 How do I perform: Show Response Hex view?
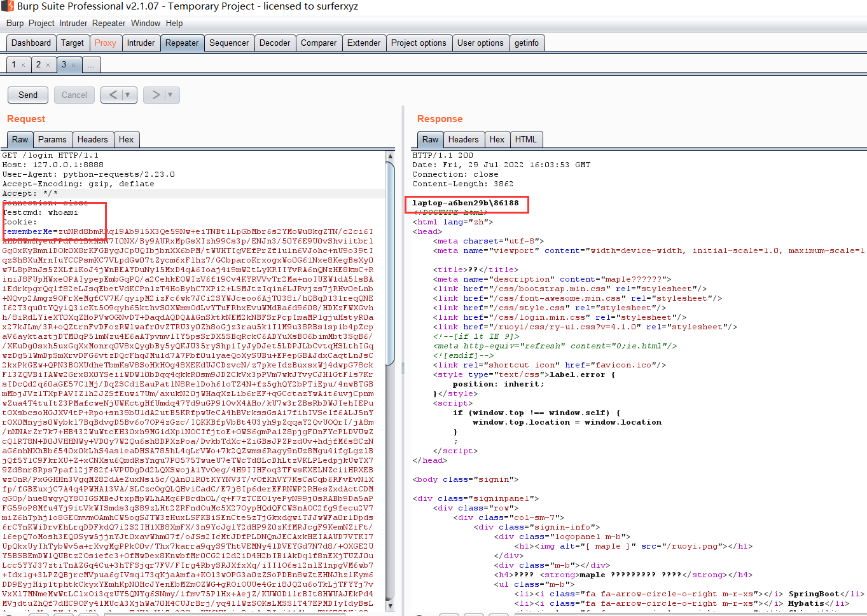[x=497, y=140]
